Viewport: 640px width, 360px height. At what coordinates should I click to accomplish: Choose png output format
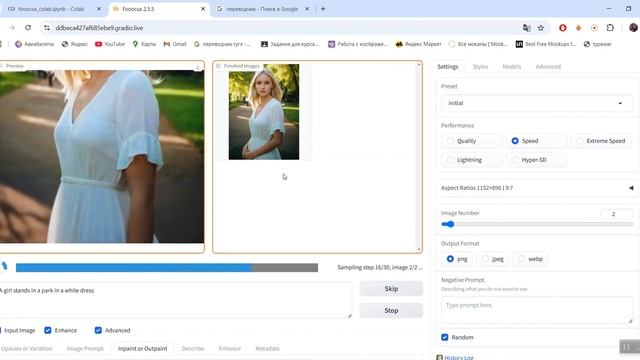click(x=457, y=259)
